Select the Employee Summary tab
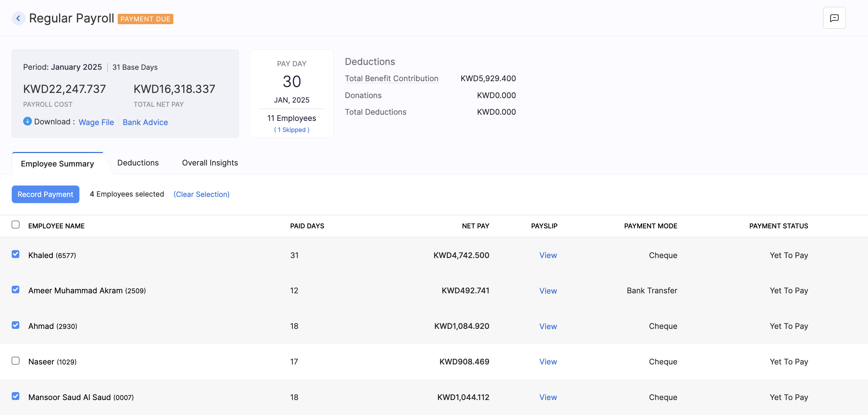 click(x=57, y=164)
